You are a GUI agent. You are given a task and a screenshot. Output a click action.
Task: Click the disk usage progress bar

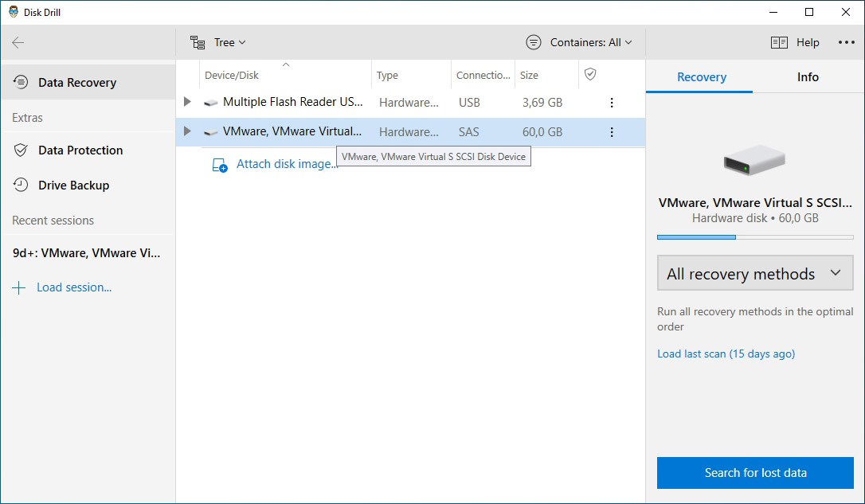coord(755,237)
